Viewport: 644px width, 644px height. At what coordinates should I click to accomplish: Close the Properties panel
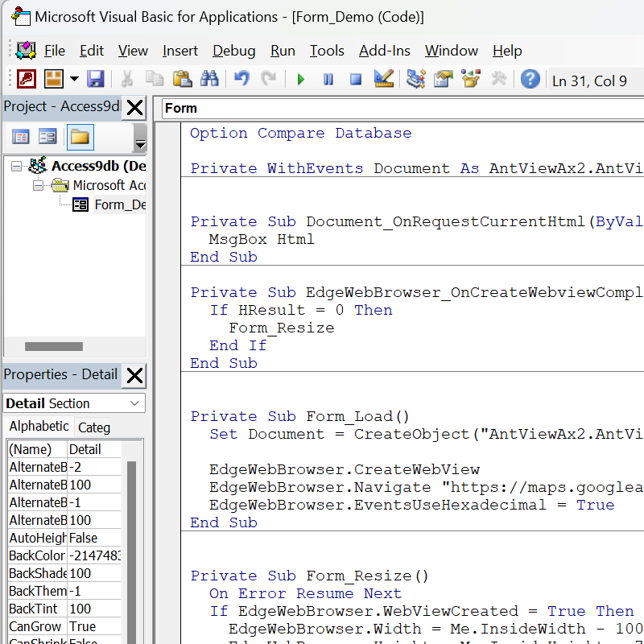[x=135, y=374]
